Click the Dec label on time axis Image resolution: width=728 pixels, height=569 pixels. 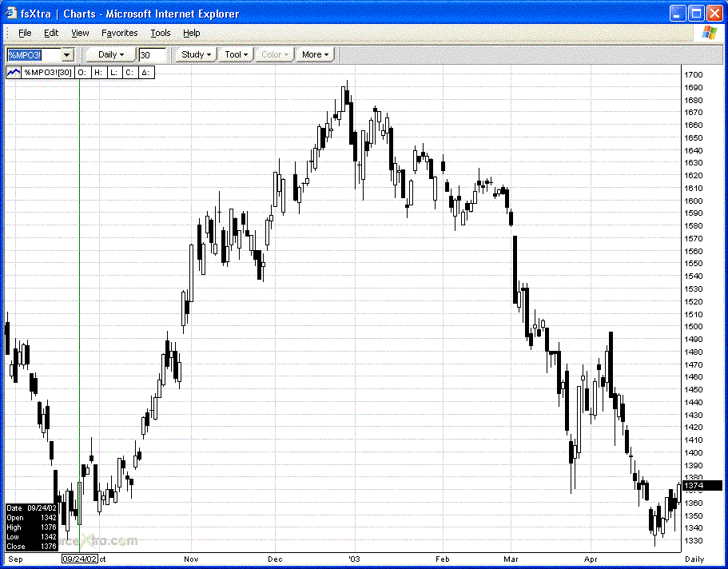tap(275, 559)
